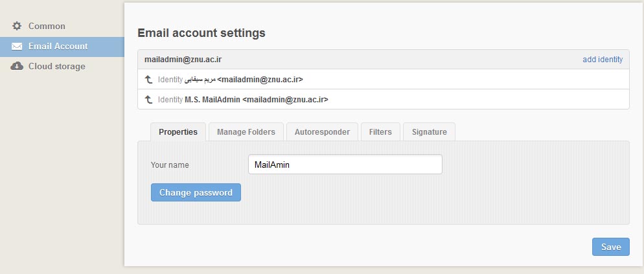Image resolution: width=644 pixels, height=274 pixels.
Task: Click the cloud download icon for Cloud storage
Action: (x=17, y=66)
